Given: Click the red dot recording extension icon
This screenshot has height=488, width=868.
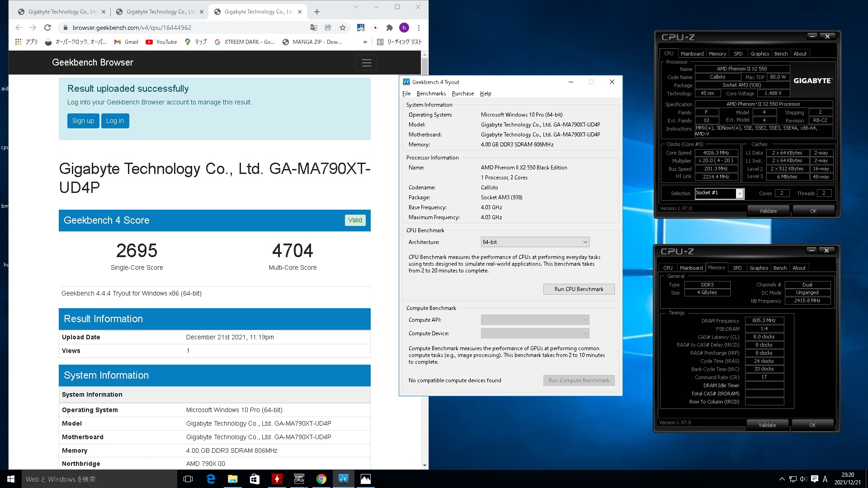Looking at the screenshot, I should (x=375, y=28).
